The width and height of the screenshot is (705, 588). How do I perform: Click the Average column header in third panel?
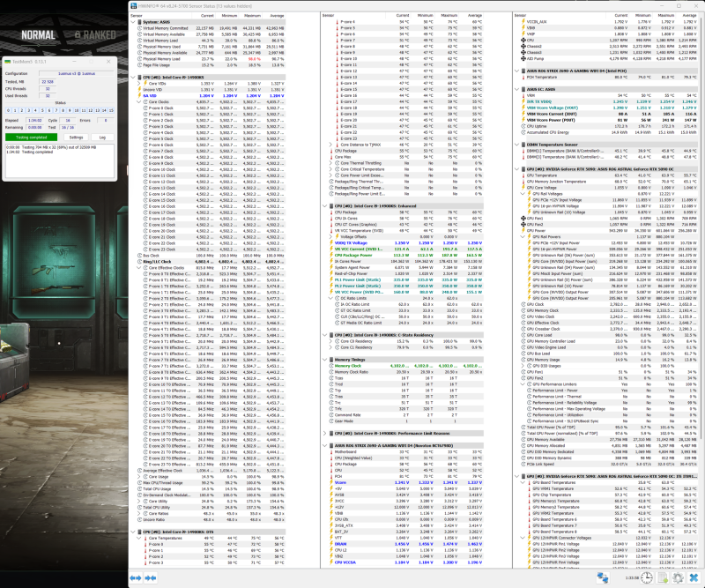tap(689, 15)
